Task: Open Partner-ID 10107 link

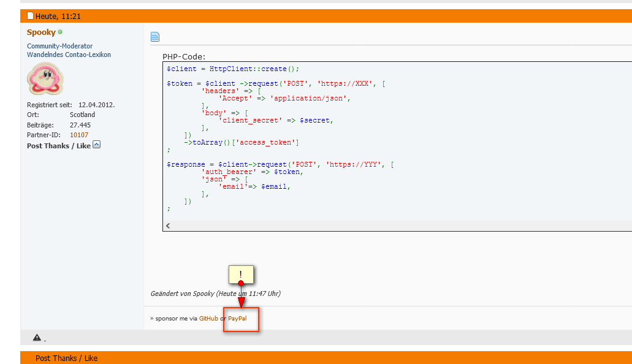Action: coord(79,135)
